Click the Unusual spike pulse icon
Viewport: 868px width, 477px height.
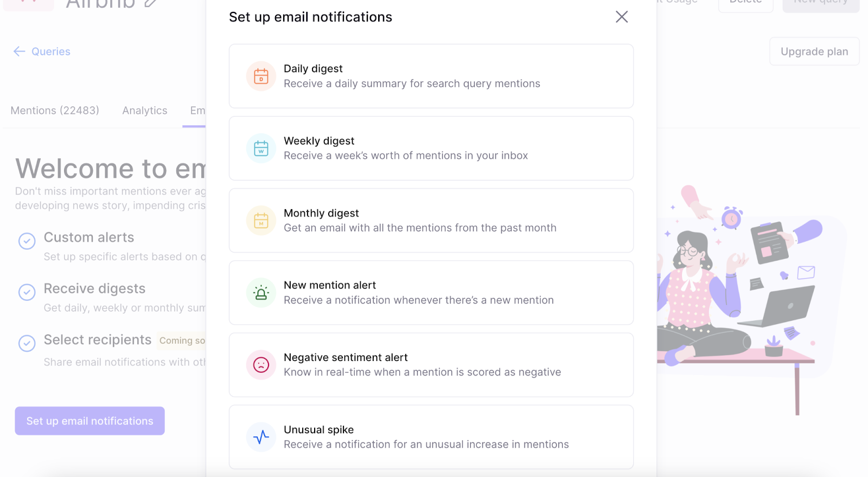pyautogui.click(x=261, y=437)
